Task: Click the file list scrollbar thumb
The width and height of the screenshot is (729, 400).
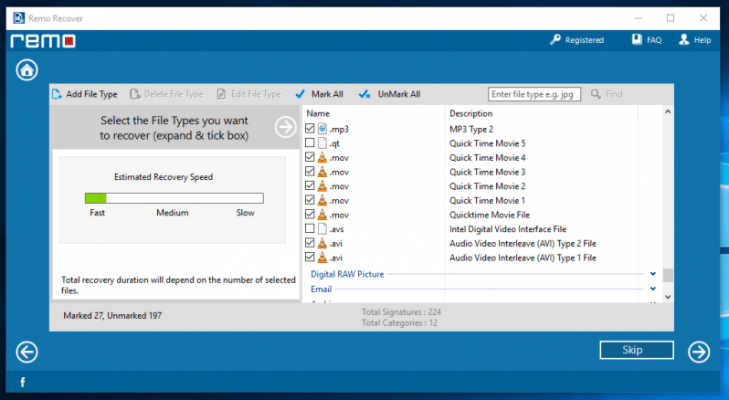Action: [668, 275]
